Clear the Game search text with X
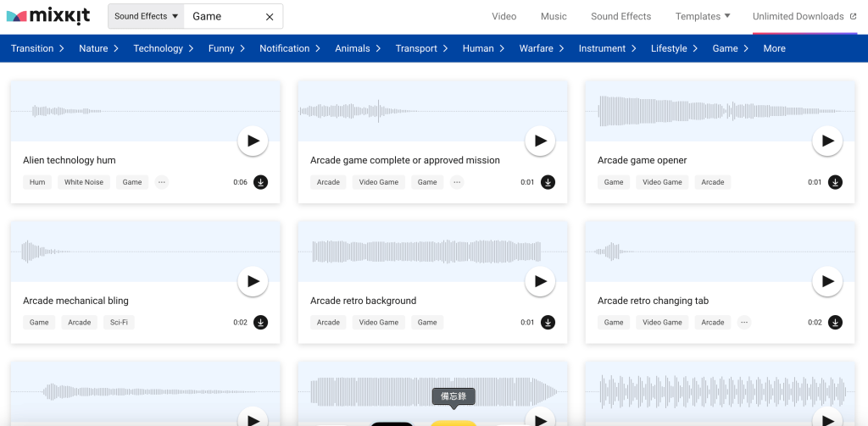Screen dimensions: 868x426 (270, 17)
